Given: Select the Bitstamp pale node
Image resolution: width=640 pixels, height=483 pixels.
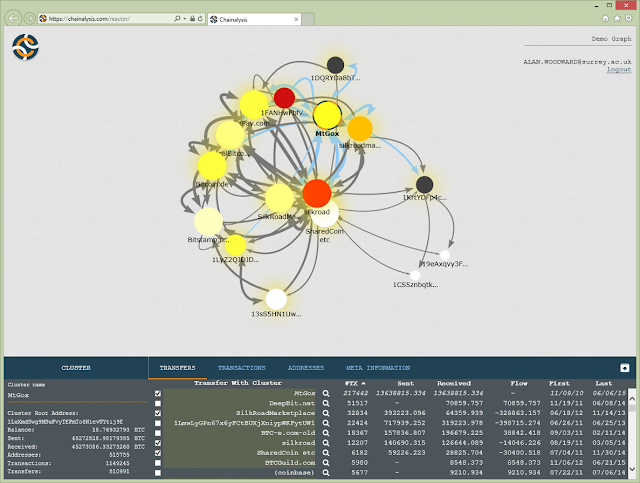Looking at the screenshot, I should (208, 221).
